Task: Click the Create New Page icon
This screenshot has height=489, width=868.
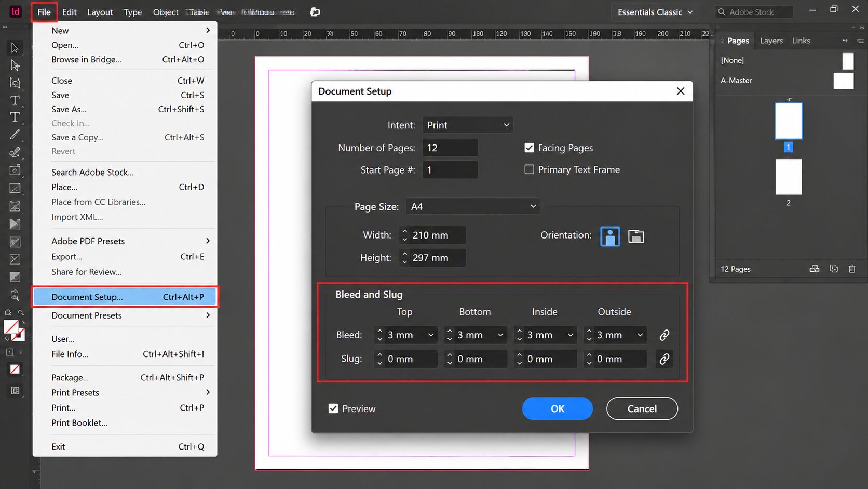Action: pyautogui.click(x=834, y=269)
